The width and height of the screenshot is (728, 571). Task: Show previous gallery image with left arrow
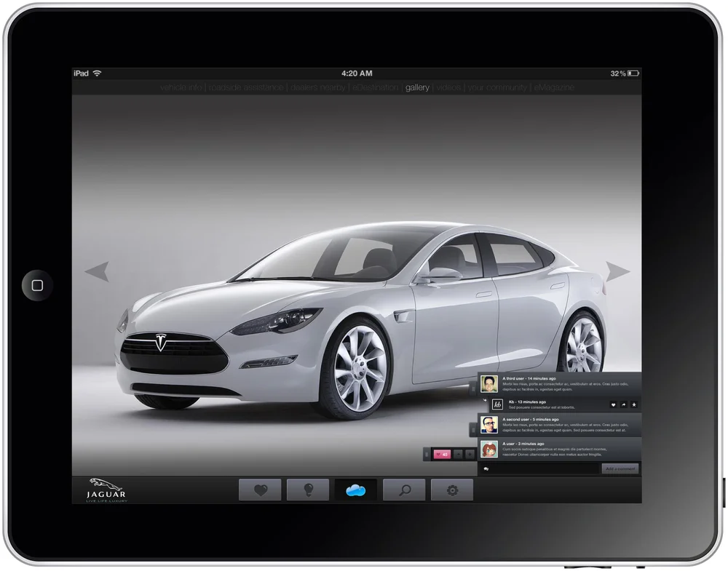(97, 271)
